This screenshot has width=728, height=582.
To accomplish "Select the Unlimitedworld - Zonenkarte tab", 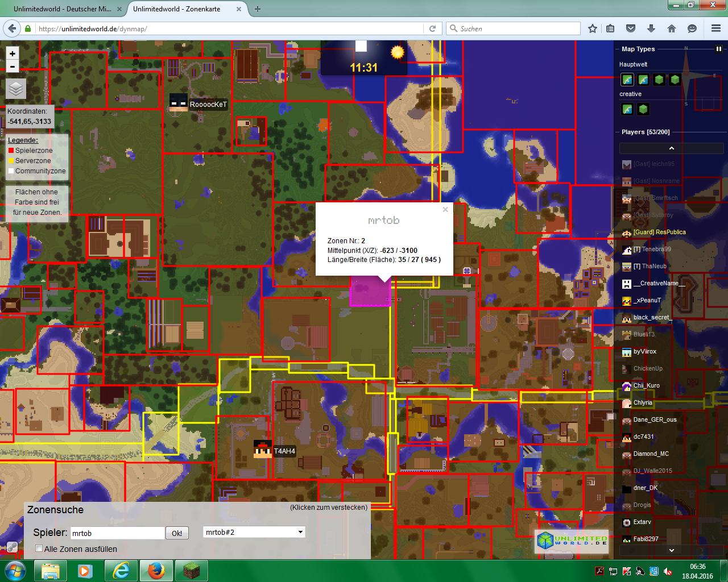I will pyautogui.click(x=177, y=9).
